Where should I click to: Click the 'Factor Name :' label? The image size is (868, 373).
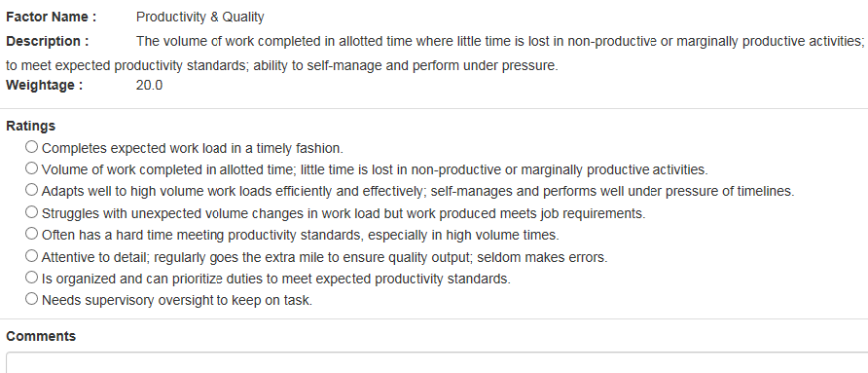[51, 18]
